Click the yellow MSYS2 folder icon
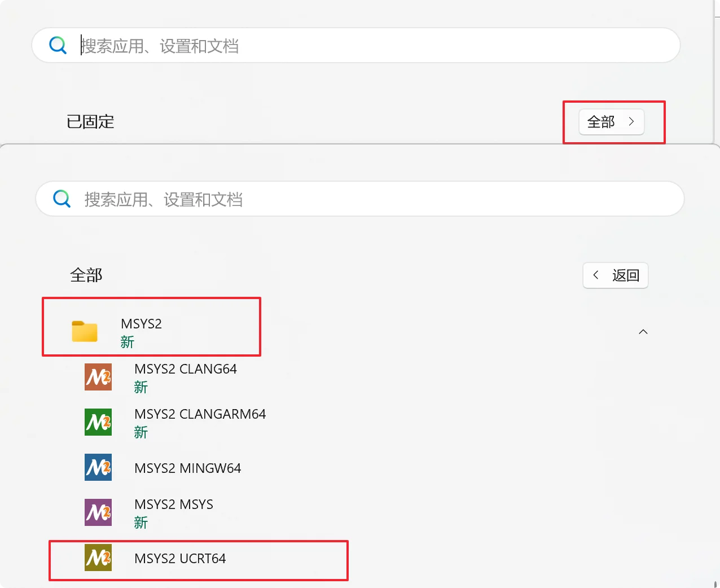This screenshot has height=588, width=720. pyautogui.click(x=85, y=331)
